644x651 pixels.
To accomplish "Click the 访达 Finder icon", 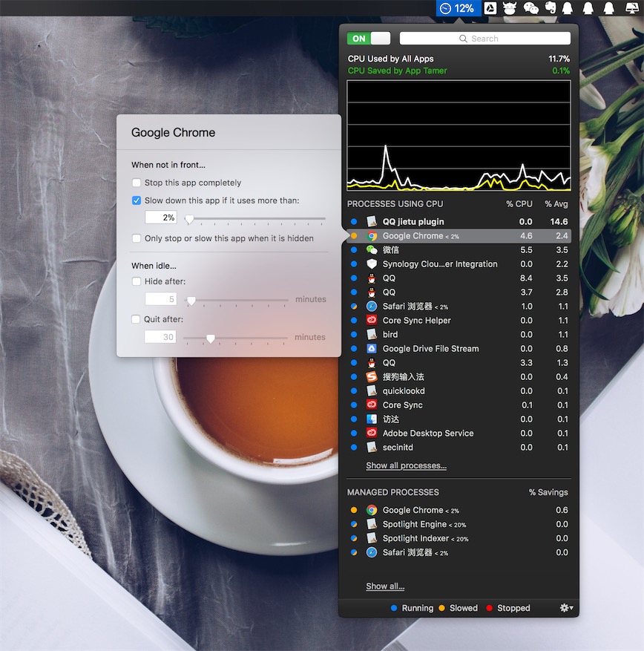I will tap(372, 419).
